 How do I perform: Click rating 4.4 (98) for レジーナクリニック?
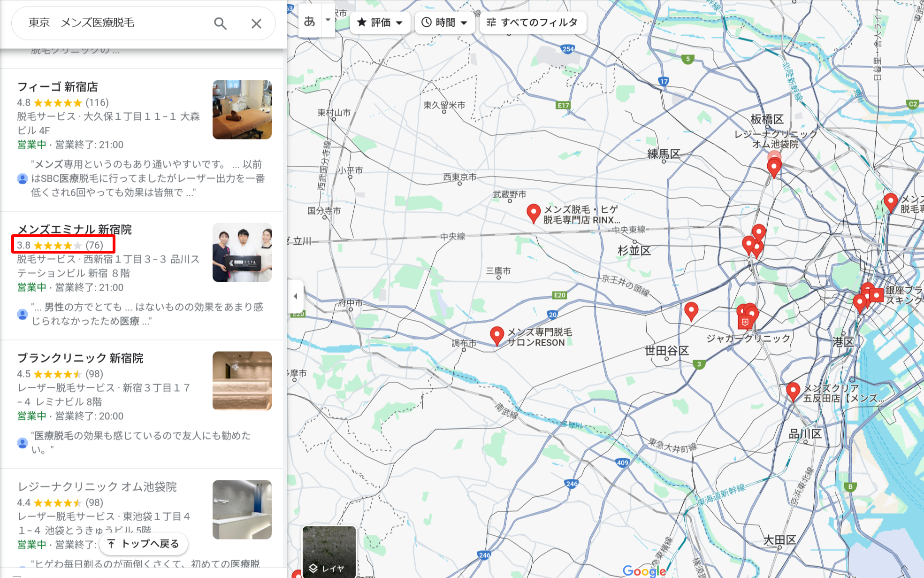tap(61, 502)
